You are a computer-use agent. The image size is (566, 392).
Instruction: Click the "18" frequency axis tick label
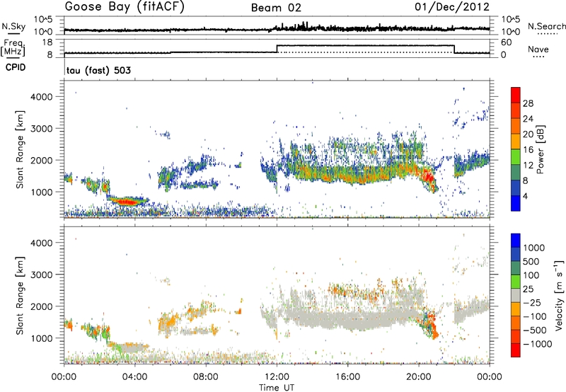(47, 42)
